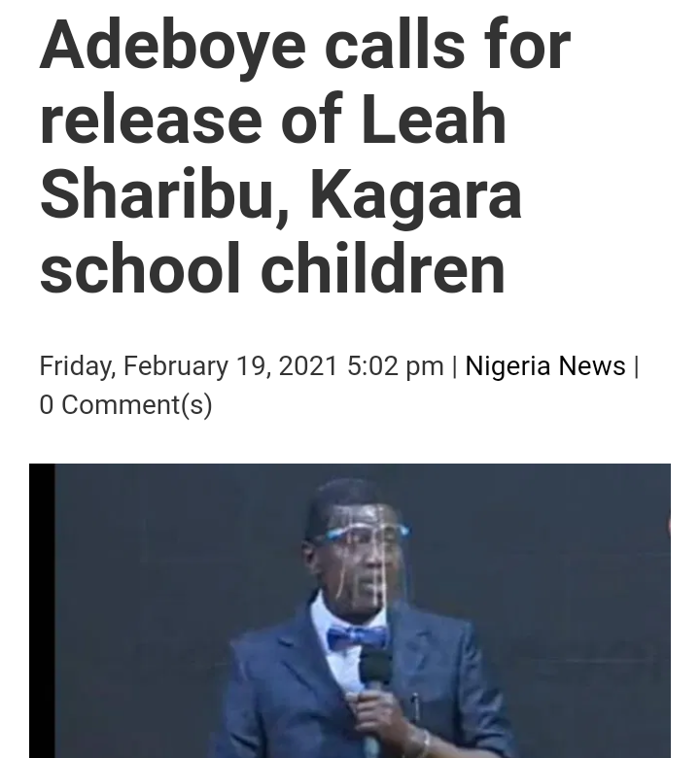Click the Adeboye article photo
700x758 pixels.
(350, 610)
